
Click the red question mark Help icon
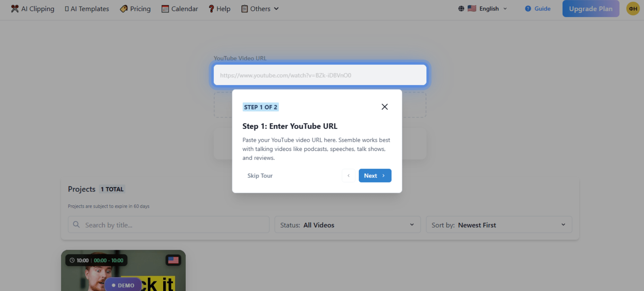click(x=211, y=9)
